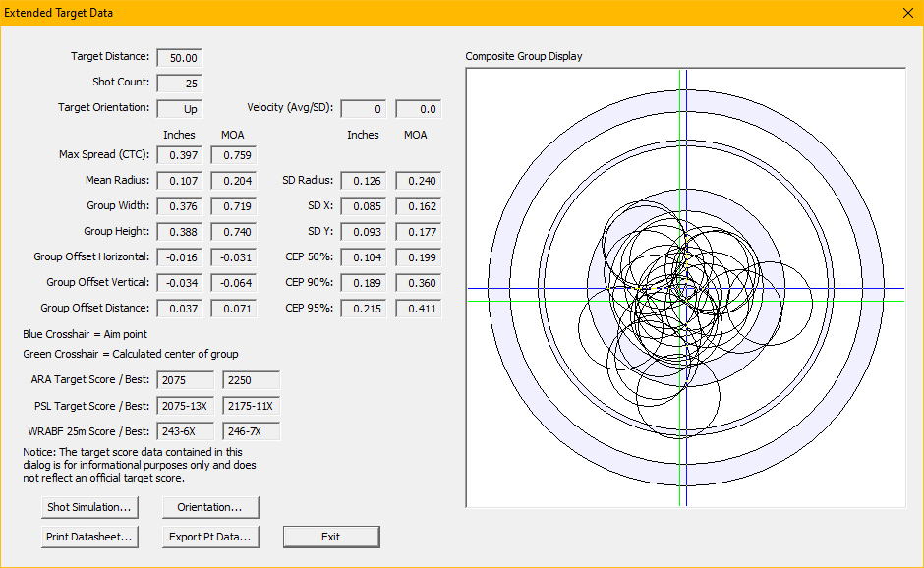The height and width of the screenshot is (568, 924).
Task: Click the WRABF 25m score field
Action: [185, 431]
